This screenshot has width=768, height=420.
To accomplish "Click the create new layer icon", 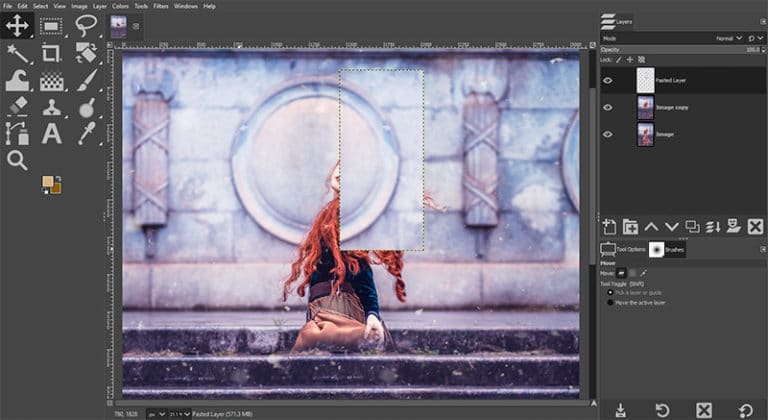I will (609, 227).
